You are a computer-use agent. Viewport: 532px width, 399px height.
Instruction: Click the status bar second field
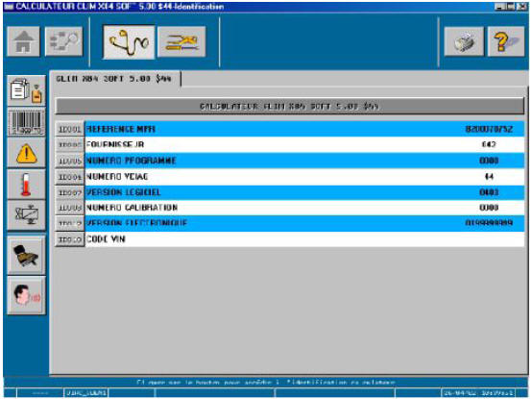tap(85, 393)
